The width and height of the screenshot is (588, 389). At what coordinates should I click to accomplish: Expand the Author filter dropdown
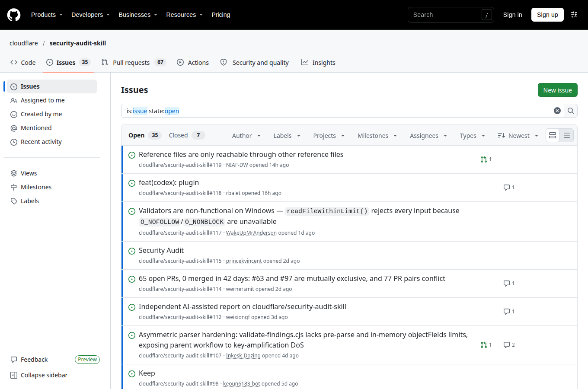pos(246,136)
